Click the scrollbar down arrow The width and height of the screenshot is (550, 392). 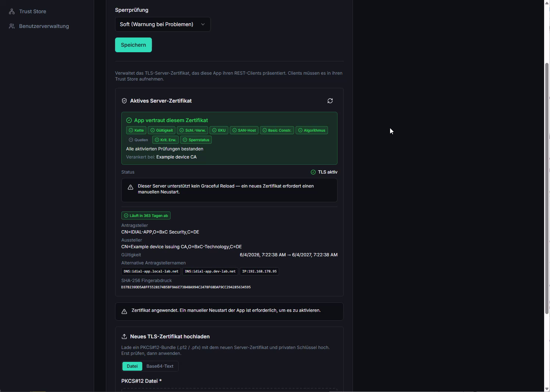[x=547, y=389]
